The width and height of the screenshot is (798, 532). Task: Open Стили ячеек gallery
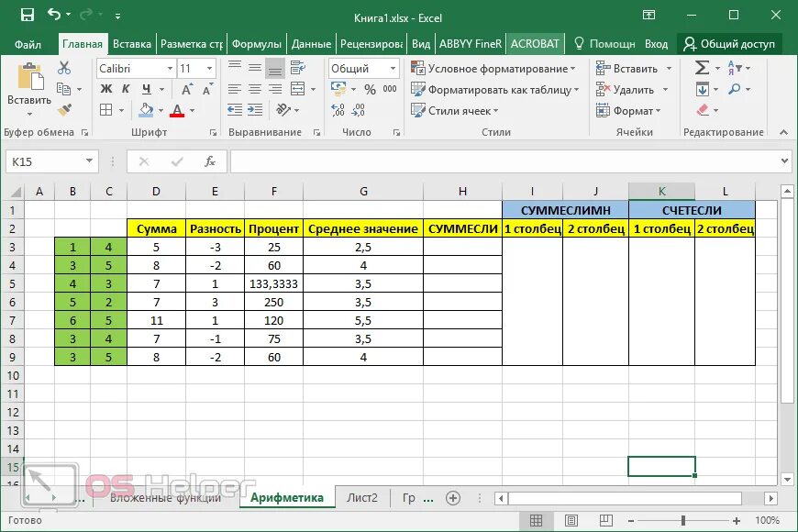(x=454, y=110)
